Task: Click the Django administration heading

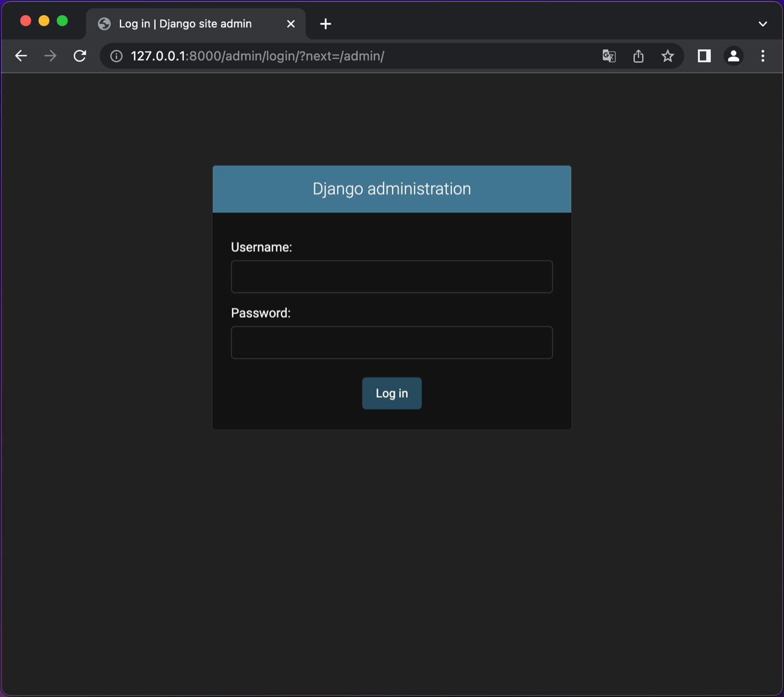Action: tap(392, 189)
